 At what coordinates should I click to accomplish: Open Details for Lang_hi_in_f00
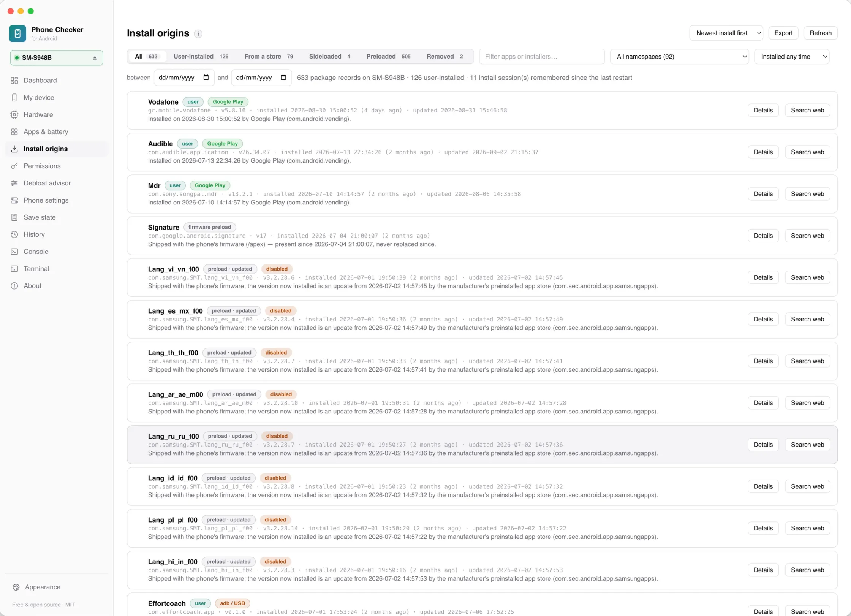763,570
